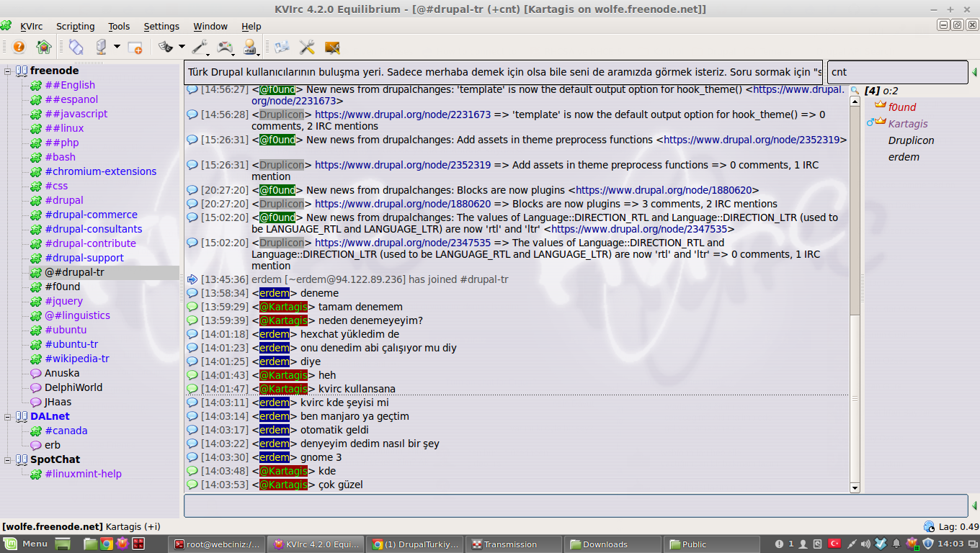This screenshot has width=980, height=553.
Task: Click scrollbar down arrow in chat view
Action: pyautogui.click(x=855, y=487)
